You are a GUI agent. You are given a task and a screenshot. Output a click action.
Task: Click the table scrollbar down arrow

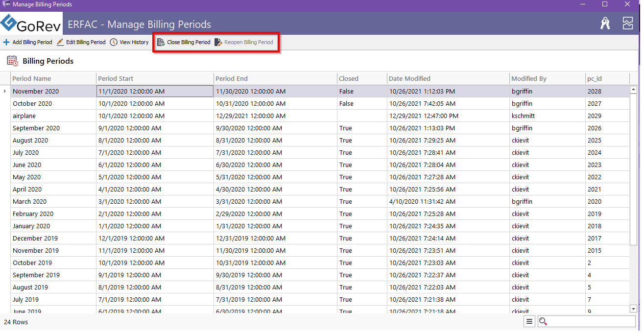point(633,309)
